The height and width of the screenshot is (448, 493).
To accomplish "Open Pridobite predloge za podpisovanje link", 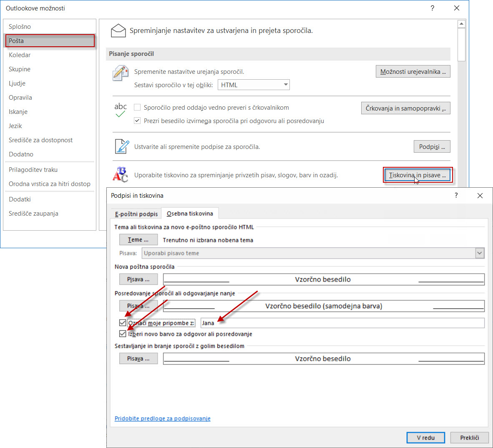I will click(162, 418).
